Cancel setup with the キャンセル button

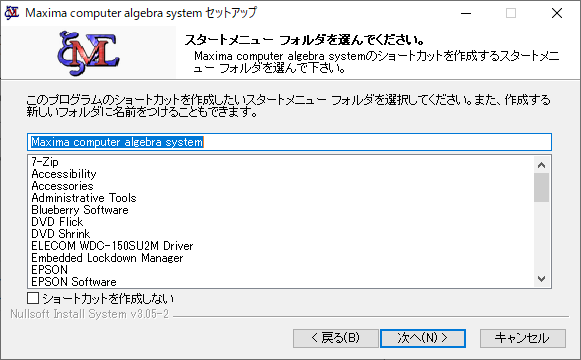[x=522, y=338]
